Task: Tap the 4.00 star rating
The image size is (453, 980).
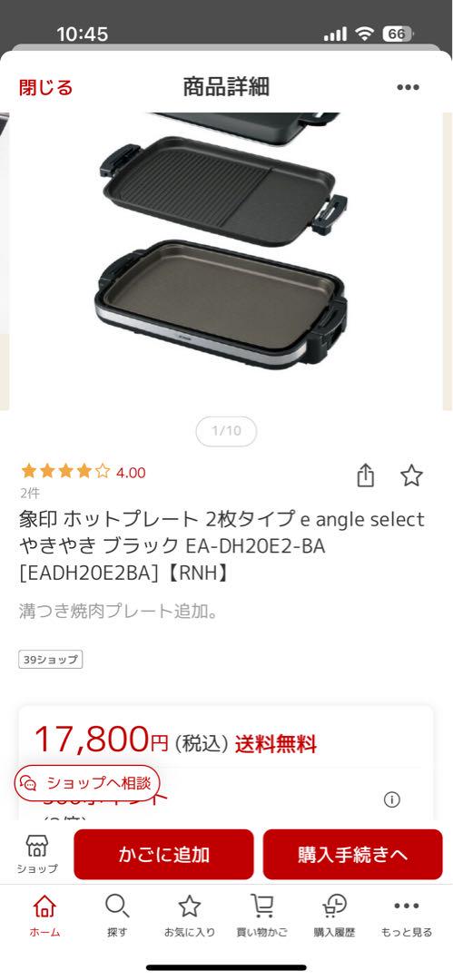Action: (x=84, y=472)
